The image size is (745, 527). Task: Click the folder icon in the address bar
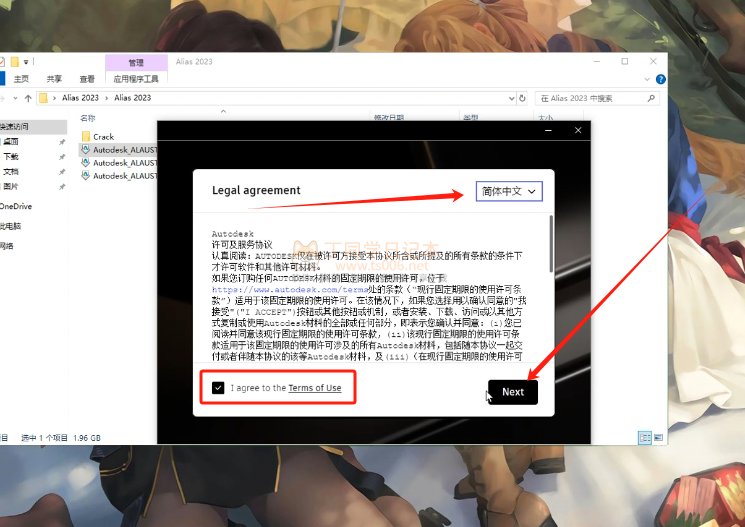click(x=43, y=98)
